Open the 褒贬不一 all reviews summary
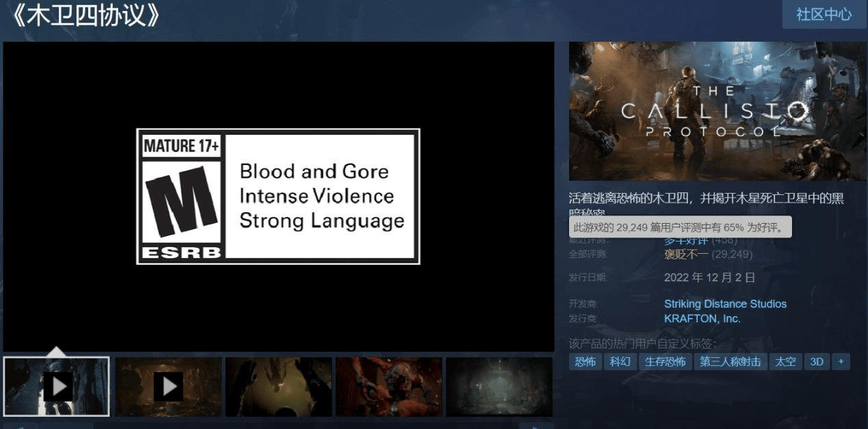 (686, 255)
